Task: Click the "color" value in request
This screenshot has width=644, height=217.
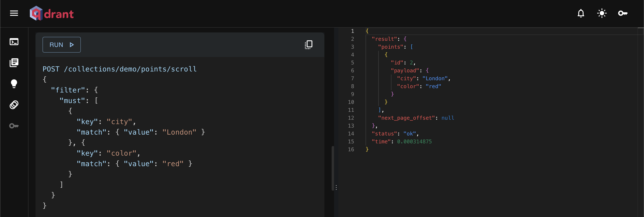Action: point(122,153)
